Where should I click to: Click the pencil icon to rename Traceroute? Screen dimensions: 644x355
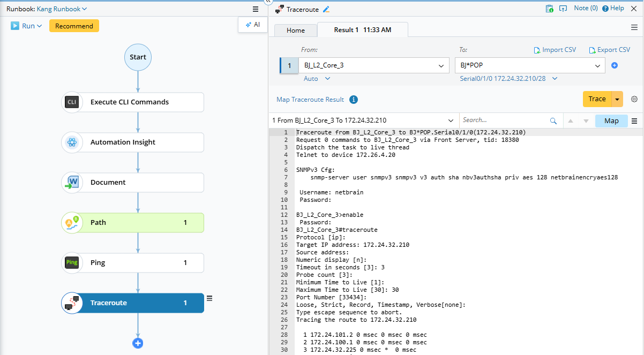(326, 9)
